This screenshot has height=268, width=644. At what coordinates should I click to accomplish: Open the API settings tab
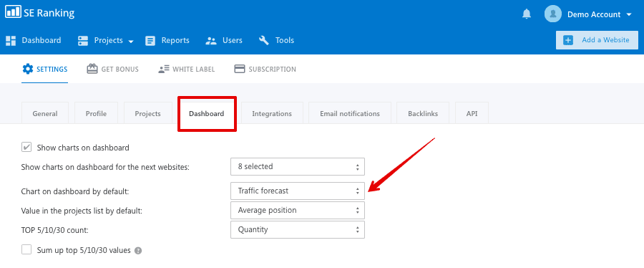pyautogui.click(x=472, y=113)
